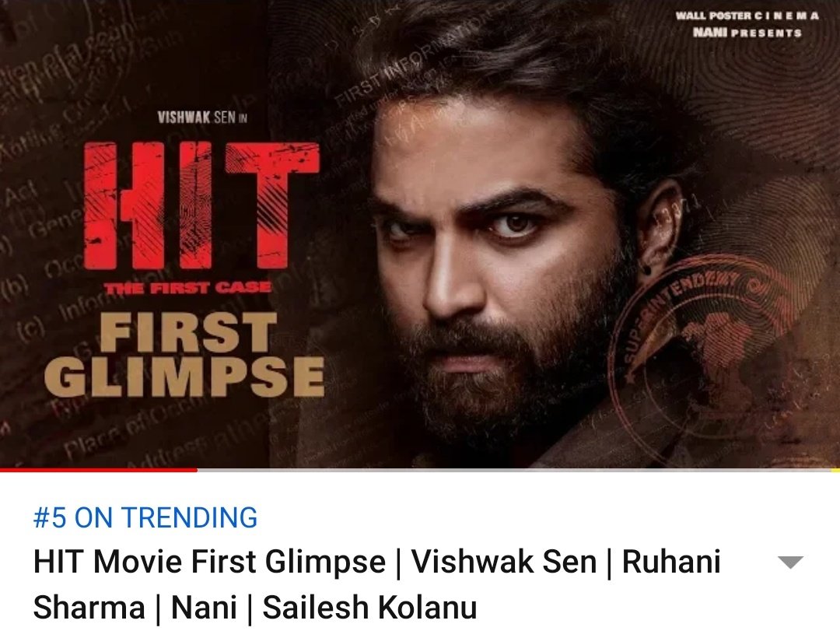Viewport: 840px width, 631px height.
Task: Seek to the gray unplayed progress bar section
Action: click(514, 470)
